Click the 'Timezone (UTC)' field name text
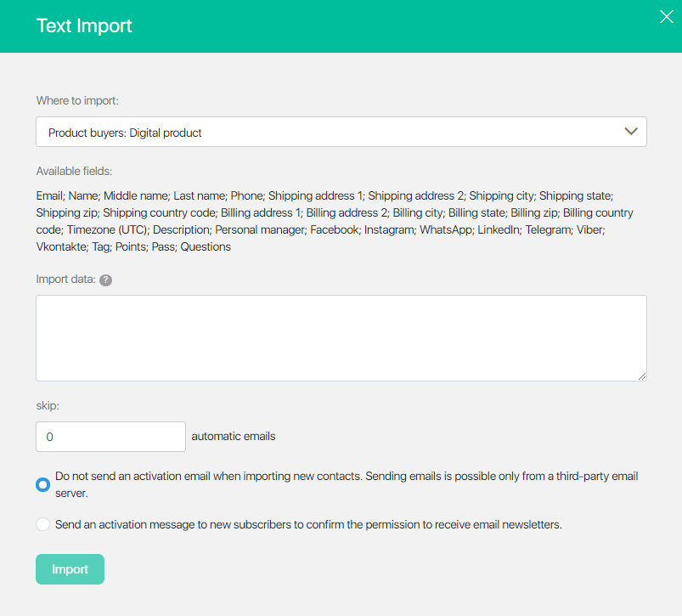The height and width of the screenshot is (616, 682). click(107, 229)
